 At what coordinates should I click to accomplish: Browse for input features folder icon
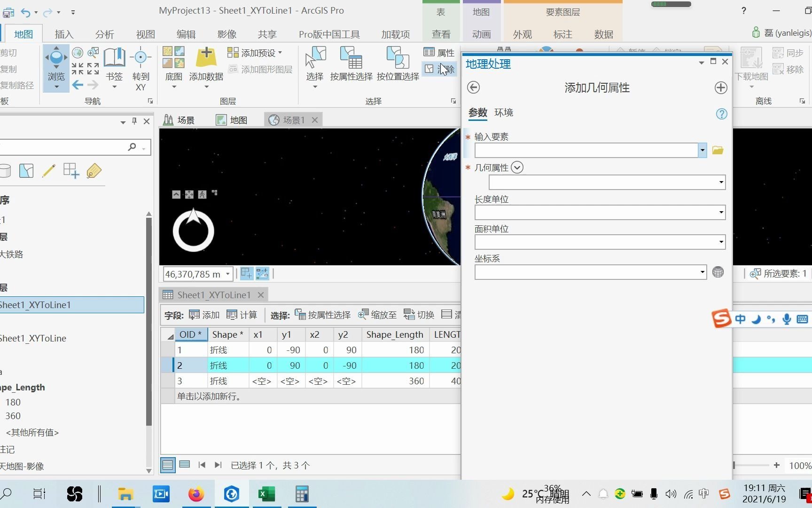718,151
